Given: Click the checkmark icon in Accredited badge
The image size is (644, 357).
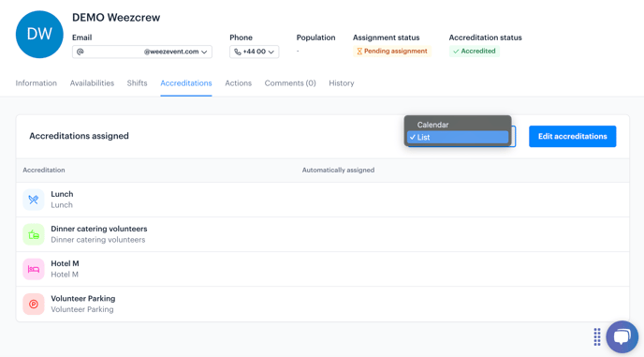Looking at the screenshot, I should click(456, 52).
